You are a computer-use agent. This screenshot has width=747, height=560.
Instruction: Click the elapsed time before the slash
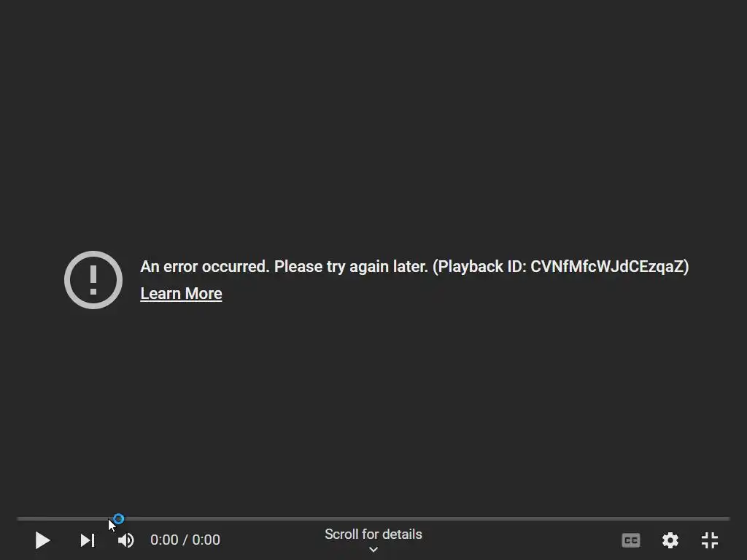click(164, 540)
